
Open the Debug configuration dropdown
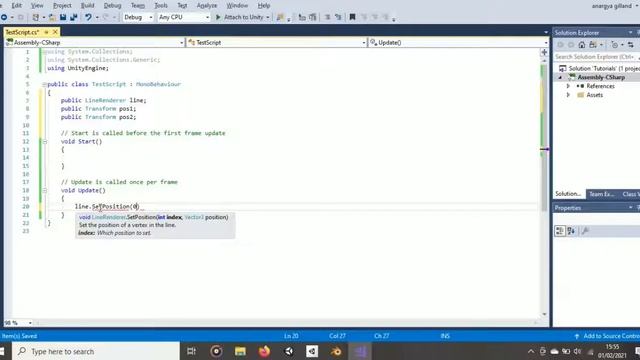(x=151, y=17)
